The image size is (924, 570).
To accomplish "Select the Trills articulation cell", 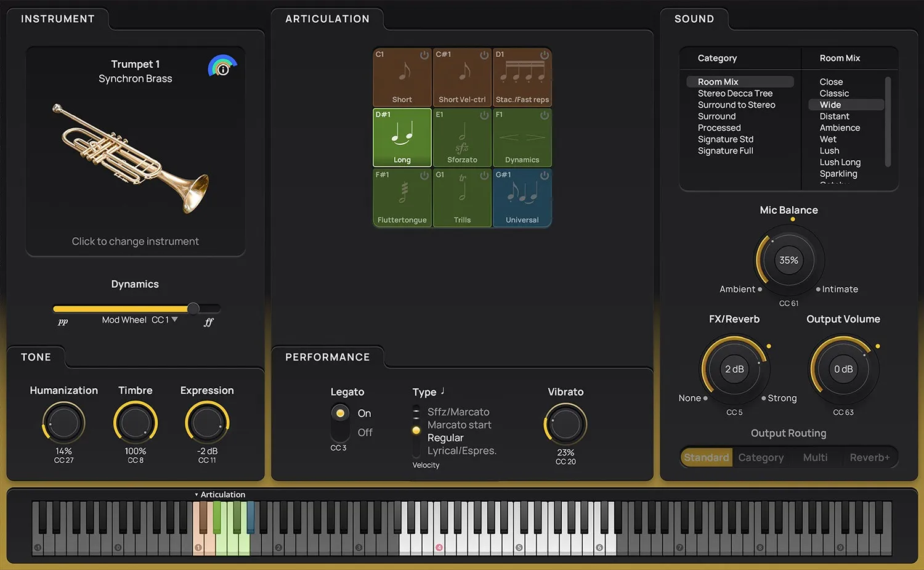I will tap(462, 198).
